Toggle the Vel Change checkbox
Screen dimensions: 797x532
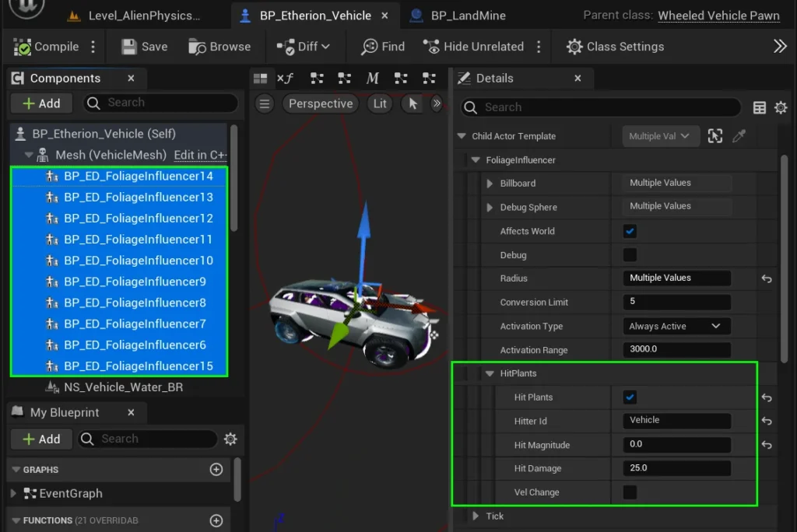[x=630, y=492]
